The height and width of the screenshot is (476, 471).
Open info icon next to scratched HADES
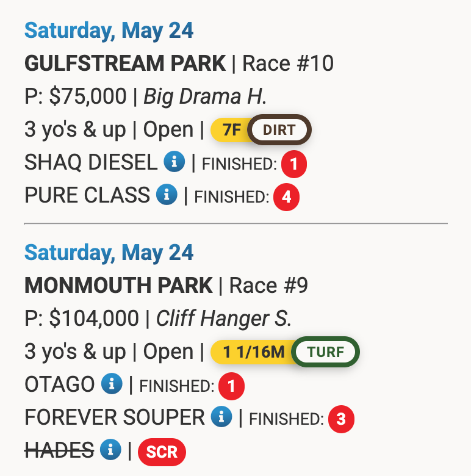pyautogui.click(x=110, y=449)
